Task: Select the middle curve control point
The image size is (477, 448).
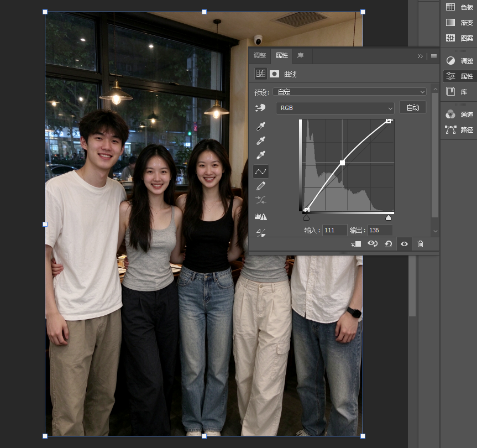Action: pos(342,163)
